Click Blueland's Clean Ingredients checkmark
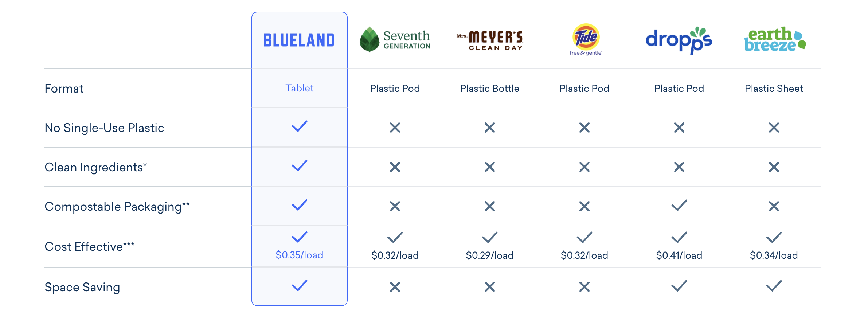Viewport: 868px width, 320px height. 300,166
